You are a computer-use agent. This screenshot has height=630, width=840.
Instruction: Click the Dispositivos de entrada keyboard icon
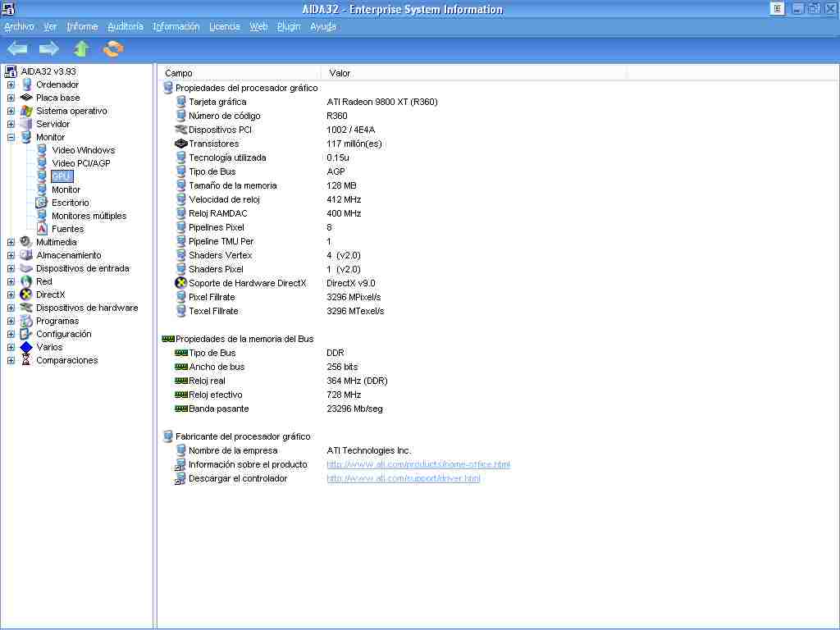point(26,268)
